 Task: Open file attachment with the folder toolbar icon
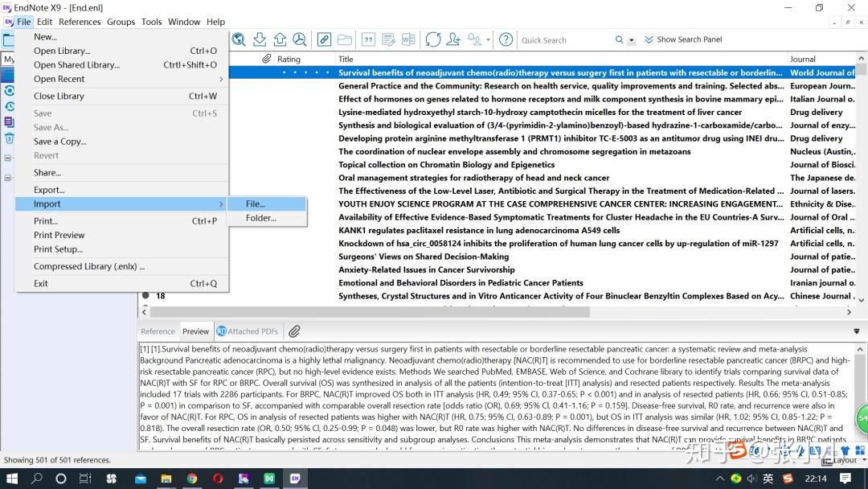pos(346,39)
